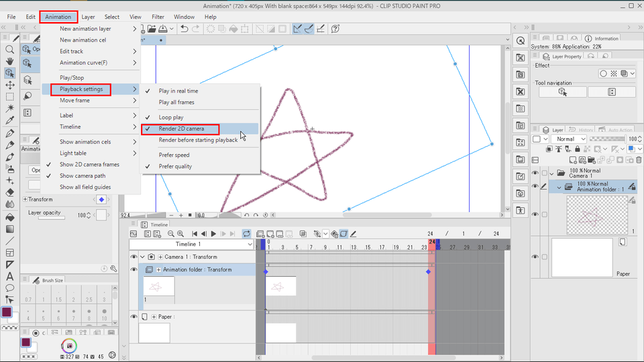Open the Layer menu
This screenshot has width=644, height=362.
[x=88, y=17]
